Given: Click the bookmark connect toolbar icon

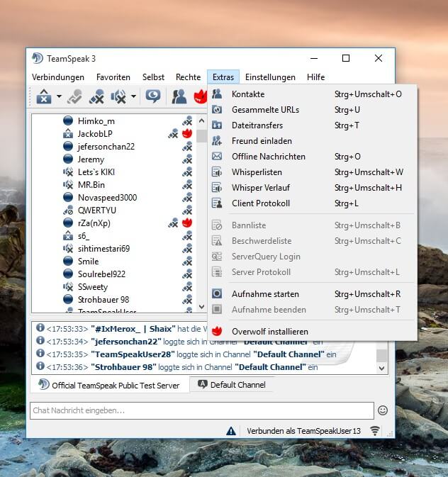Looking at the screenshot, I should point(75,96).
